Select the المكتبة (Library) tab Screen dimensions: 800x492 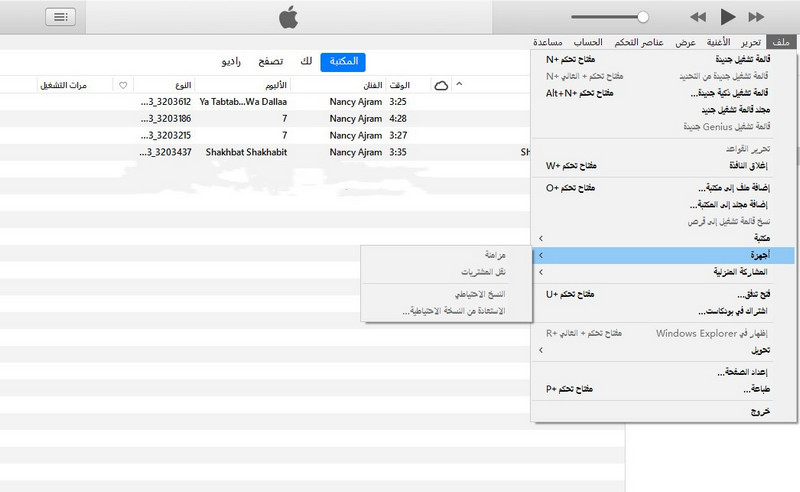(x=343, y=62)
